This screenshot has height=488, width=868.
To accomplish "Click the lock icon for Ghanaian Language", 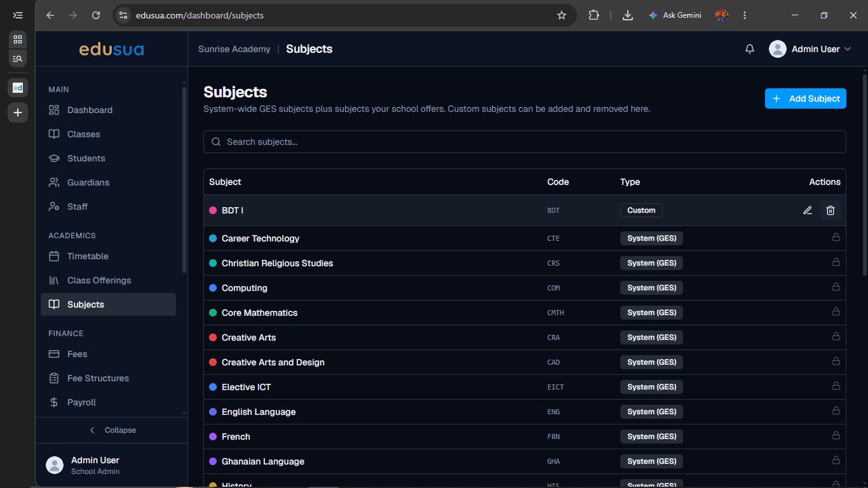I will tap(836, 460).
